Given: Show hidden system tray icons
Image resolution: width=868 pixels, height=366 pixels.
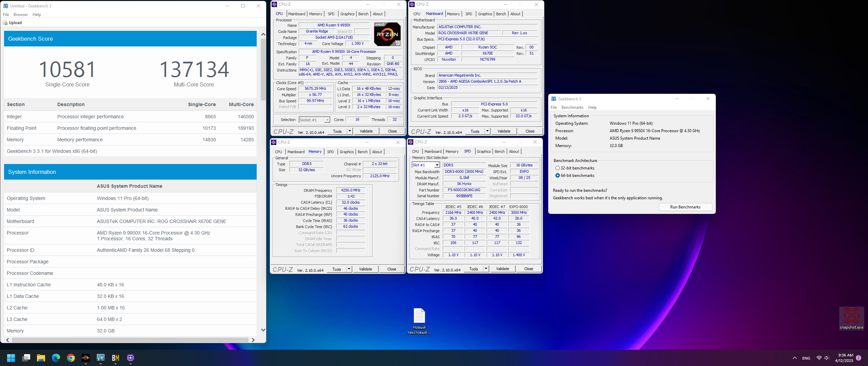Looking at the screenshot, I should coord(794,358).
